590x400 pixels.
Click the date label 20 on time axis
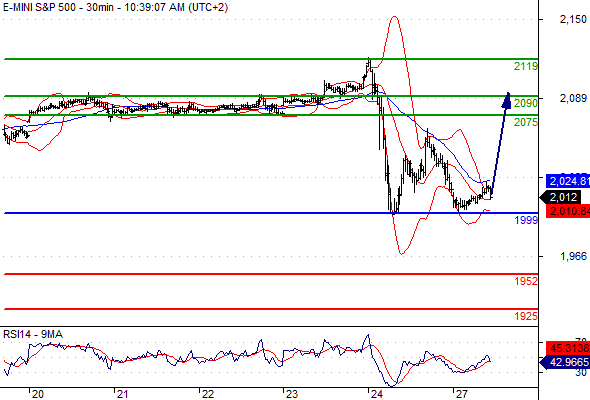(38, 394)
